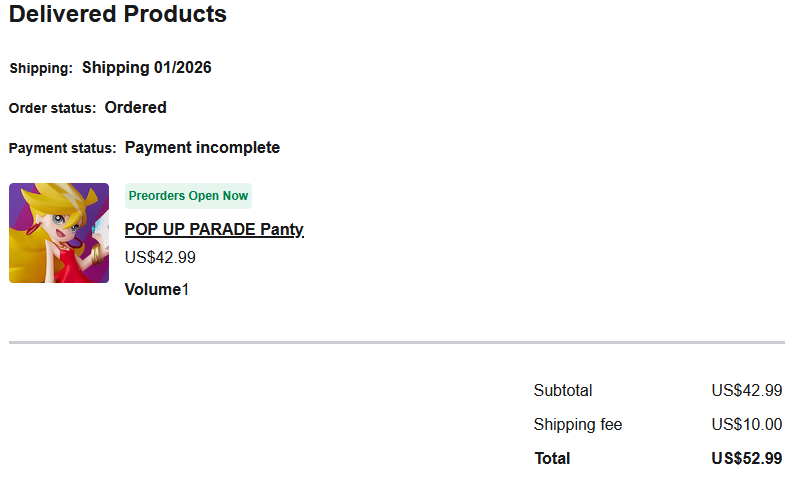The height and width of the screenshot is (495, 793).
Task: Click the Ordered status value
Action: [135, 107]
